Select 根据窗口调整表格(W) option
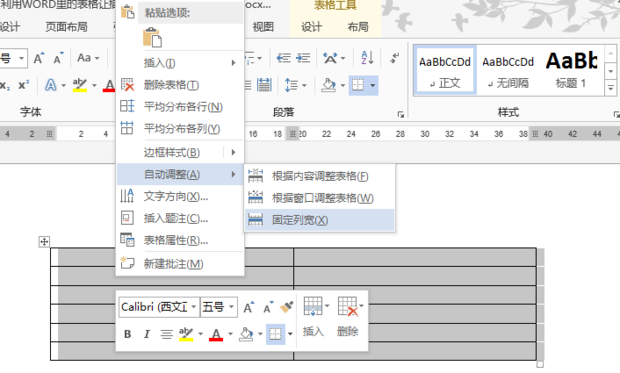The image size is (620, 373). pos(319,198)
